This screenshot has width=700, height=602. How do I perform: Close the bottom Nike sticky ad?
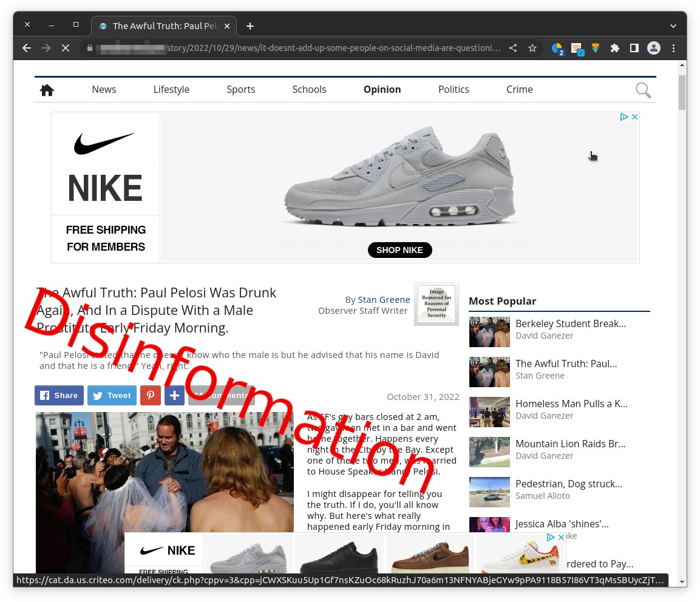pyautogui.click(x=561, y=537)
